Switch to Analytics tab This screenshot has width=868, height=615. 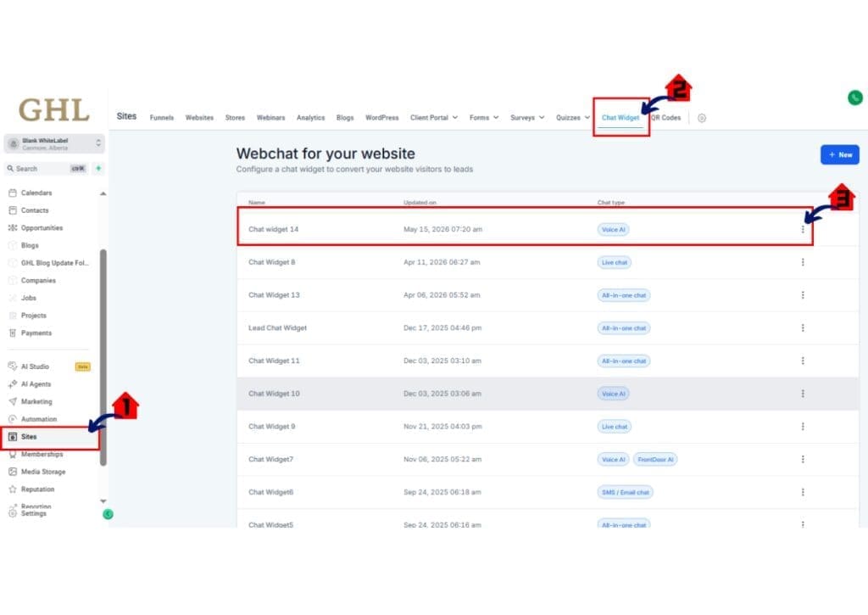(x=310, y=117)
